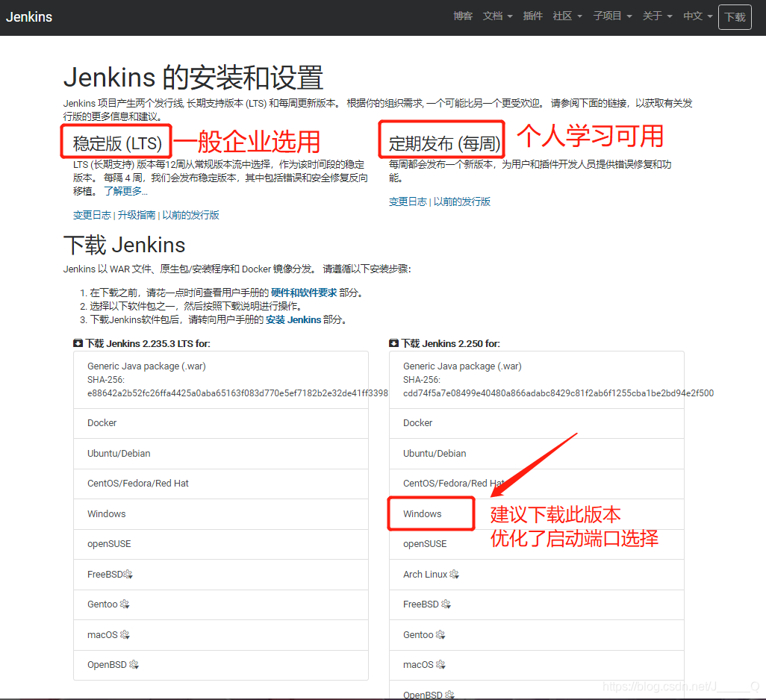
Task: Open the 安装 Jenkins link
Action: click(293, 319)
